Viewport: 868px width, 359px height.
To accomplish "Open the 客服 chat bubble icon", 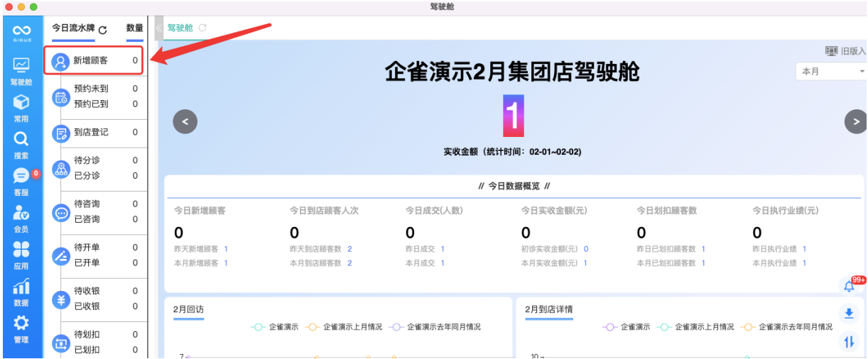I will (x=21, y=176).
